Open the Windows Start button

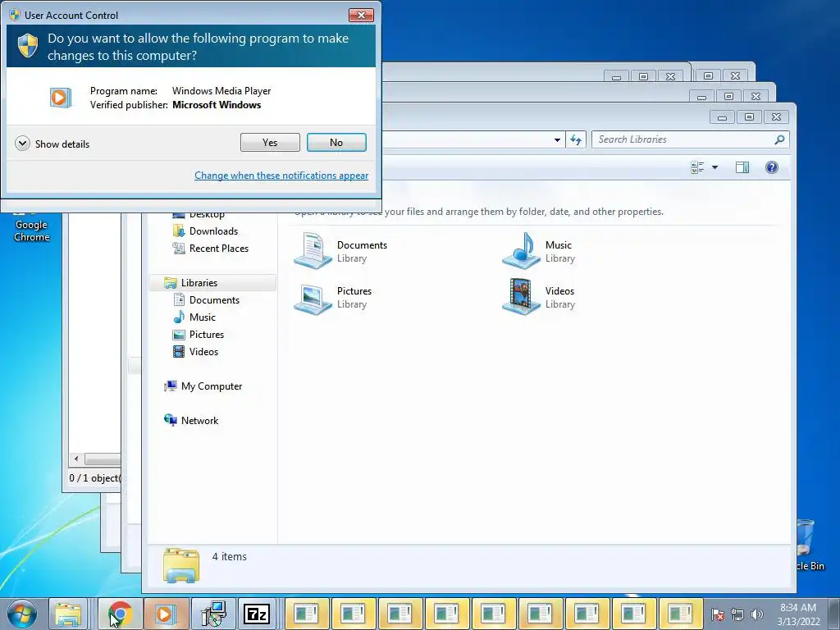[x=22, y=614]
